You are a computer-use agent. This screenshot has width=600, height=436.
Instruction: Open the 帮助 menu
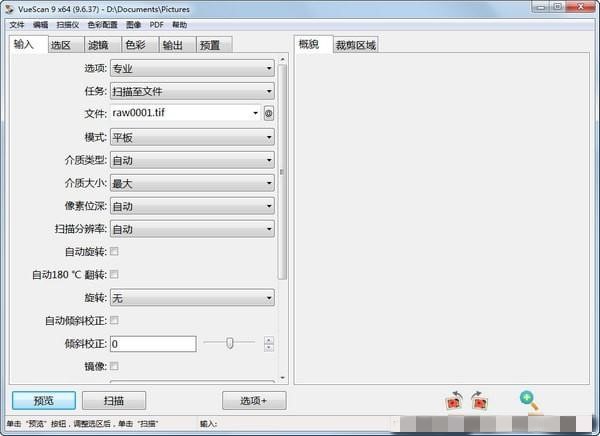tap(179, 25)
